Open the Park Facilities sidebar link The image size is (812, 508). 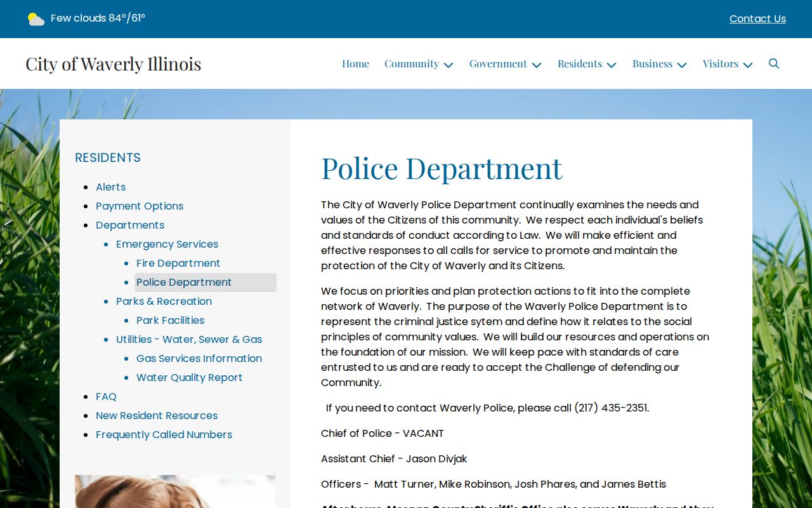(x=170, y=320)
